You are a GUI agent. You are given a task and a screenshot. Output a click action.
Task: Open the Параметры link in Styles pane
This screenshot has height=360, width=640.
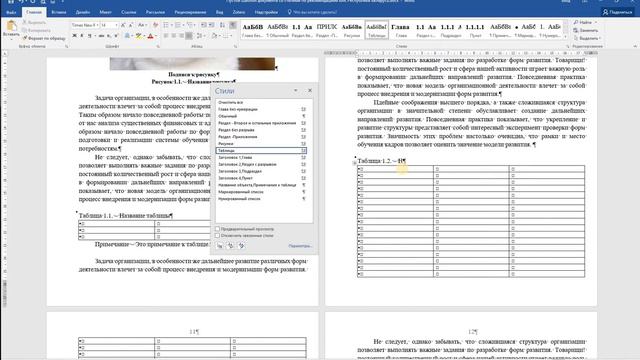pyautogui.click(x=300, y=246)
